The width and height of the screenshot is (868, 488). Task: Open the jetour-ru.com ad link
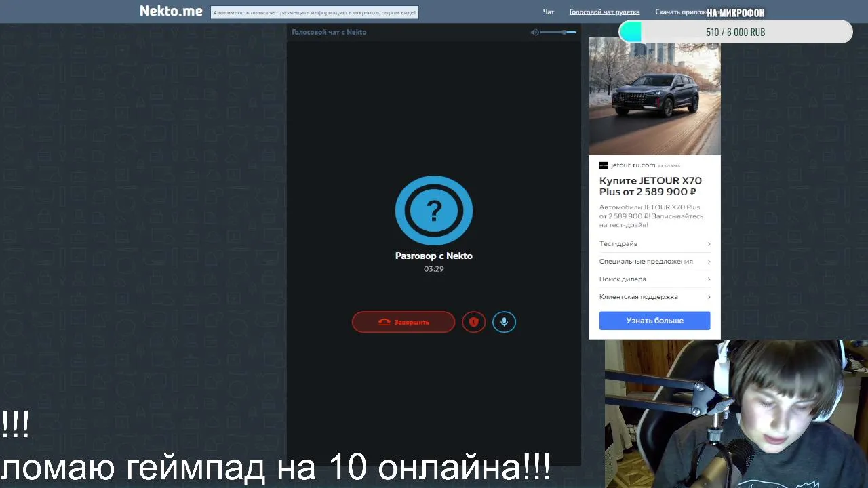(633, 165)
